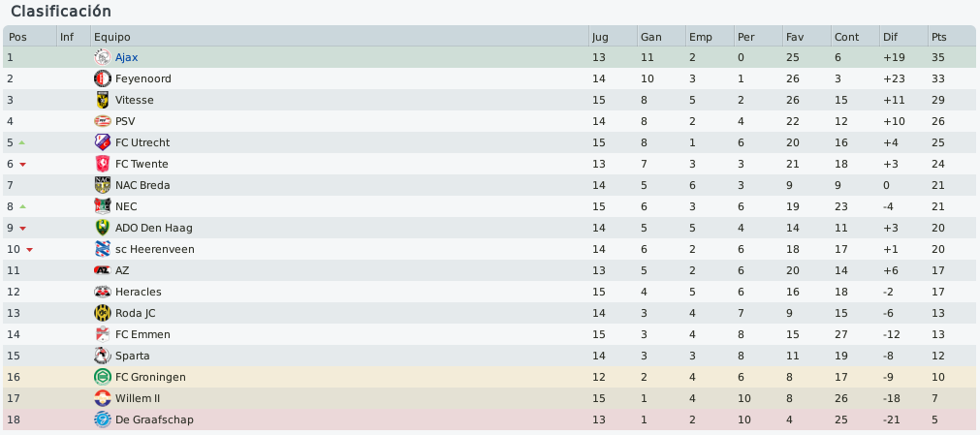Click the Vitesse crest icon
This screenshot has height=435, width=980.
pos(103,100)
